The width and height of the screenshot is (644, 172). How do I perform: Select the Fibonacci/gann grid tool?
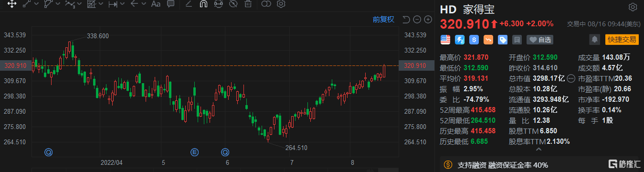point(91,4)
